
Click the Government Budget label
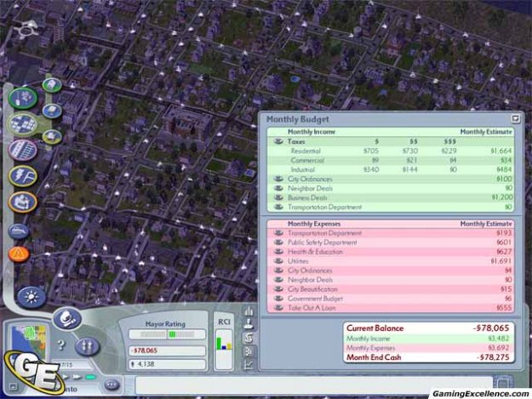click(x=315, y=299)
